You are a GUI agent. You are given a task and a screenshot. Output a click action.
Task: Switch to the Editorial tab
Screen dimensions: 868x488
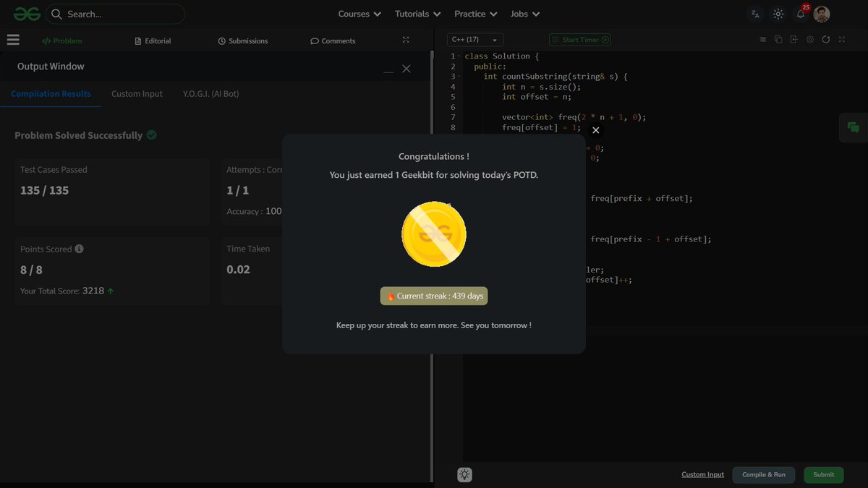coord(153,41)
